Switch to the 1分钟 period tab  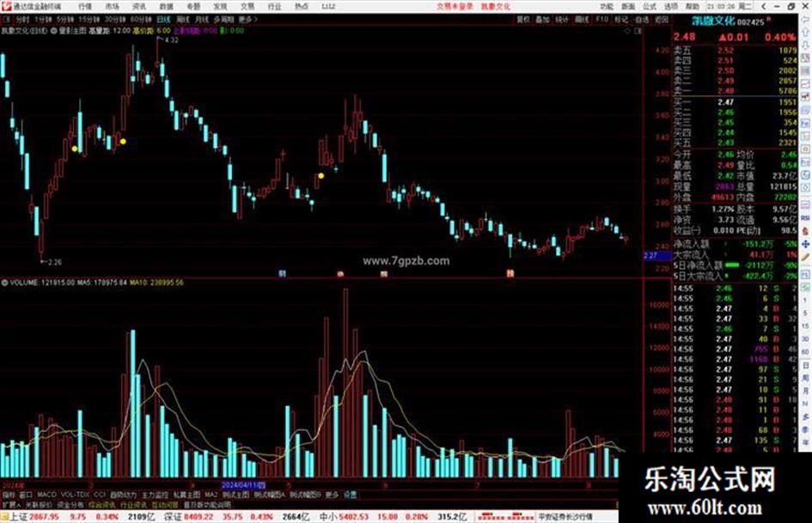pos(43,19)
